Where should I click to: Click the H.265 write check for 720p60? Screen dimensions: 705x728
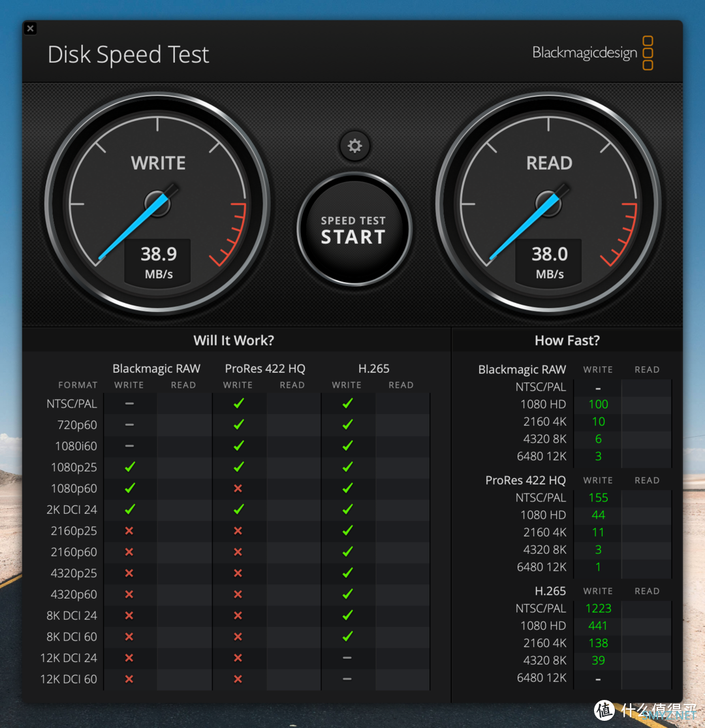click(347, 424)
